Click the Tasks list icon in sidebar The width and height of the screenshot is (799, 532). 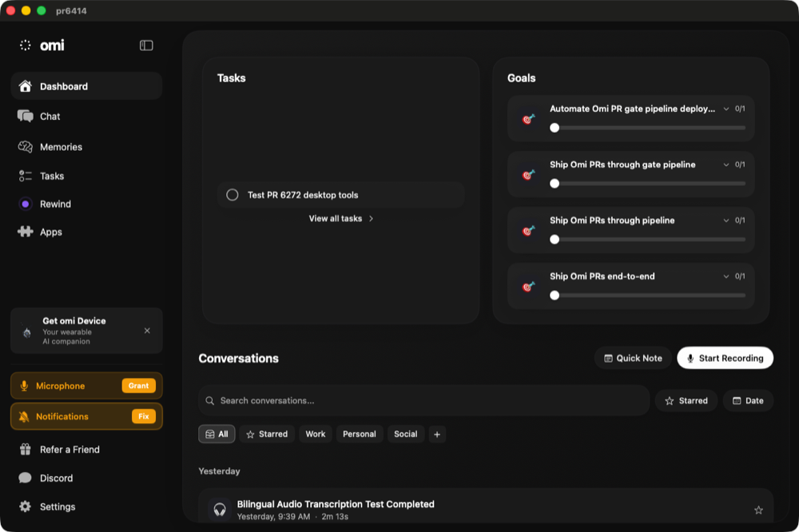pos(25,176)
